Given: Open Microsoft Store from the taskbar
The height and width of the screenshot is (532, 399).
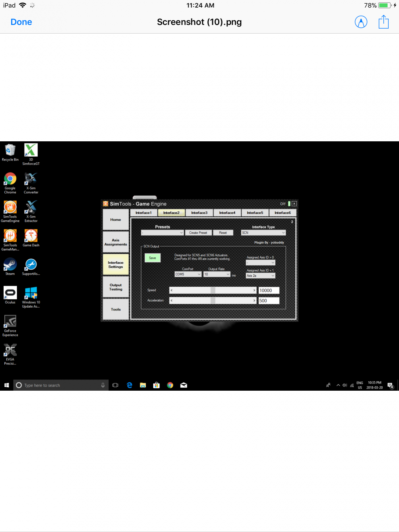Looking at the screenshot, I should tap(156, 385).
